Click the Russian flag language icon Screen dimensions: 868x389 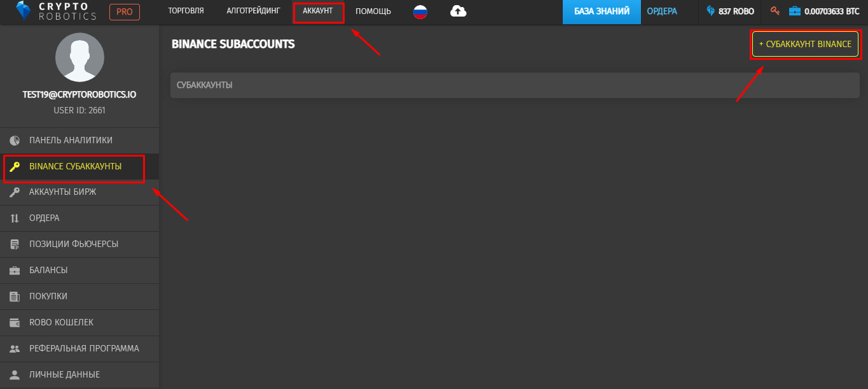click(420, 11)
